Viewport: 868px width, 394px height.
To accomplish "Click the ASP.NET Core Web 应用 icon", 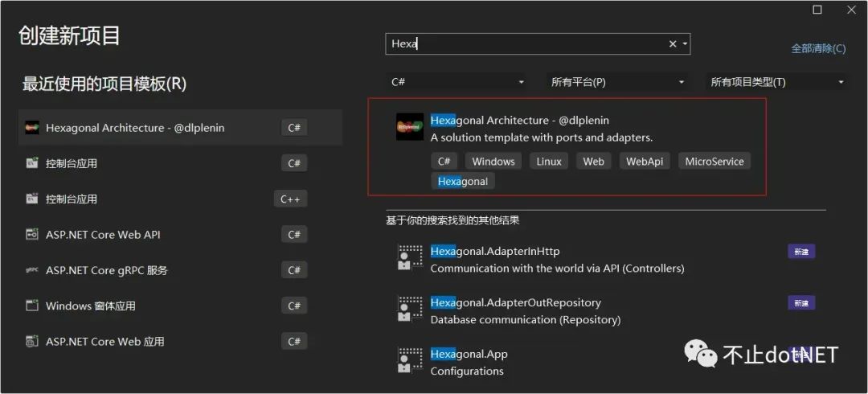I will pyautogui.click(x=32, y=342).
